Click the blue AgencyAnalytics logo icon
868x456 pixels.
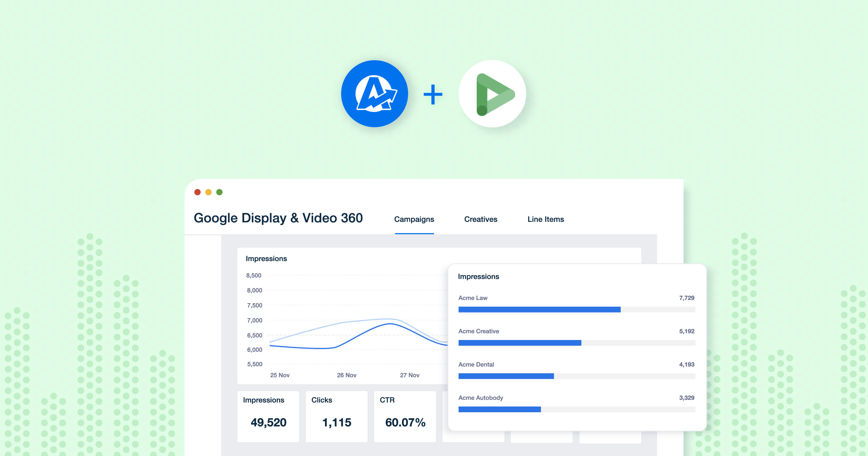click(x=375, y=94)
